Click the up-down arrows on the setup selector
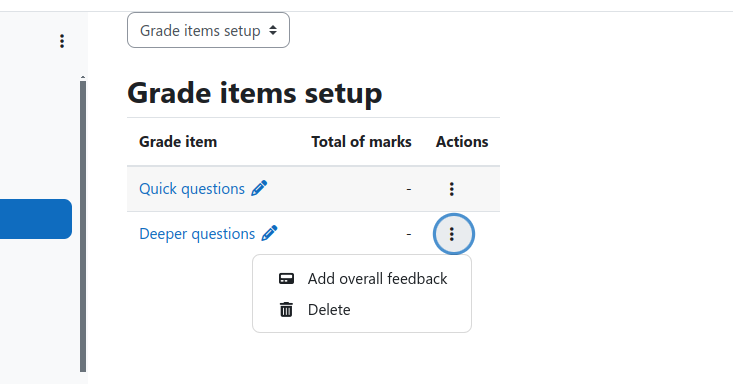733x384 pixels. (273, 30)
